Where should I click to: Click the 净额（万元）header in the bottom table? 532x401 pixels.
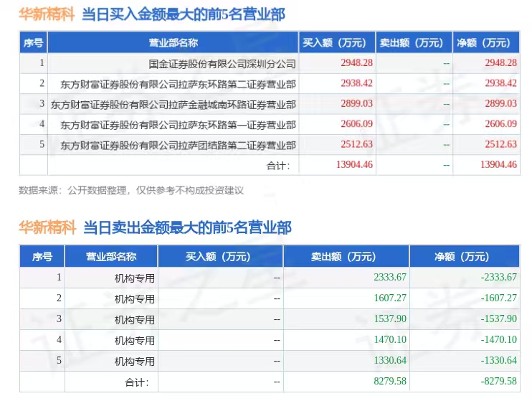[462, 257]
